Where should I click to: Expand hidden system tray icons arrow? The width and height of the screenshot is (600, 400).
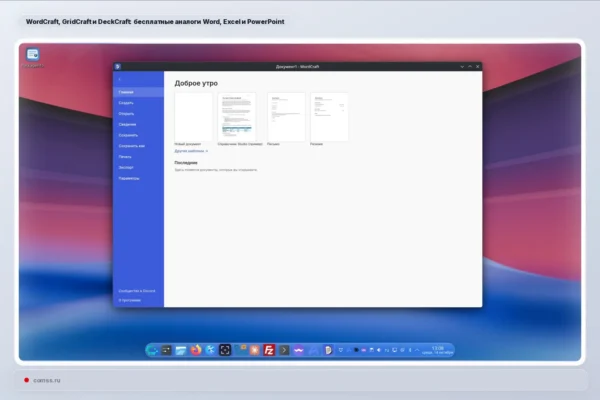coord(417,350)
